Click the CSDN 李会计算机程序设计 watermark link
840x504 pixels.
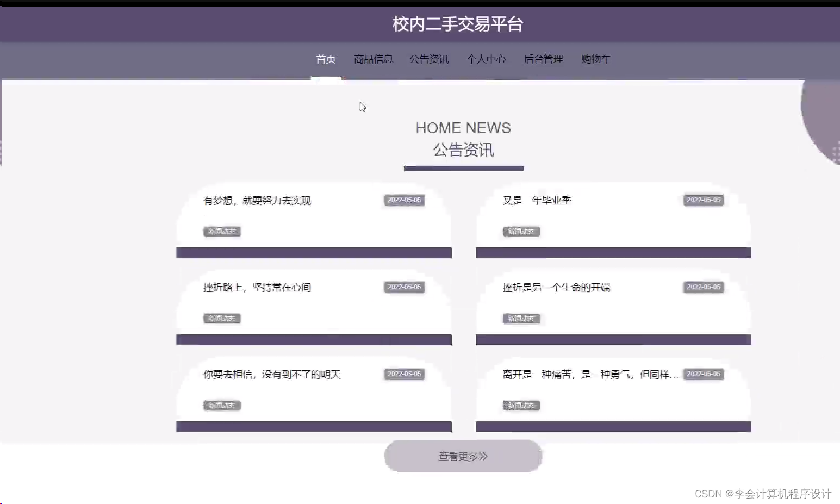click(763, 494)
